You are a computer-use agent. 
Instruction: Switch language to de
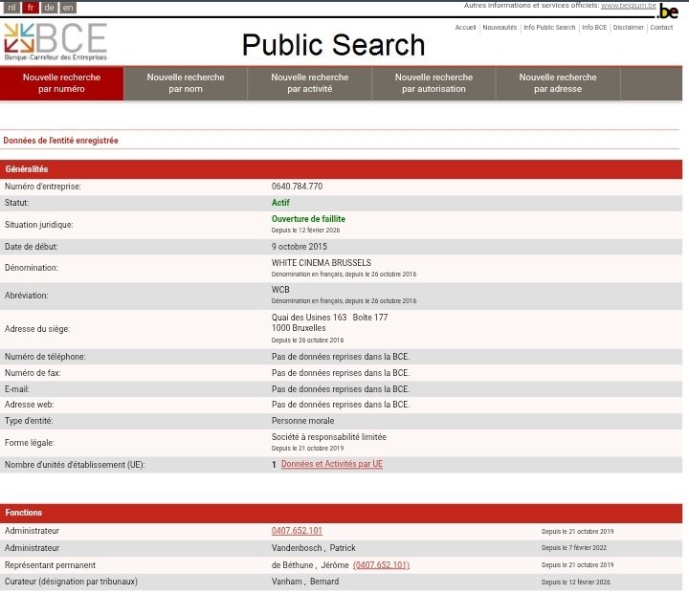click(x=49, y=8)
